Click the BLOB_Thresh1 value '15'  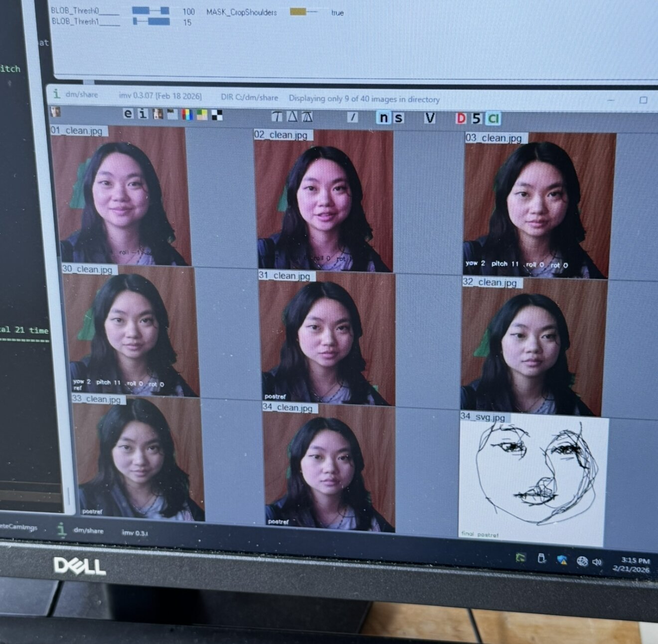(187, 22)
